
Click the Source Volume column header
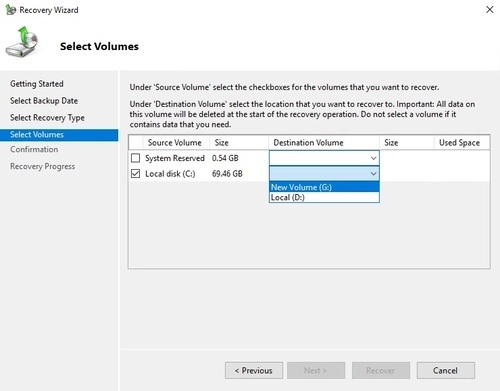[176, 143]
